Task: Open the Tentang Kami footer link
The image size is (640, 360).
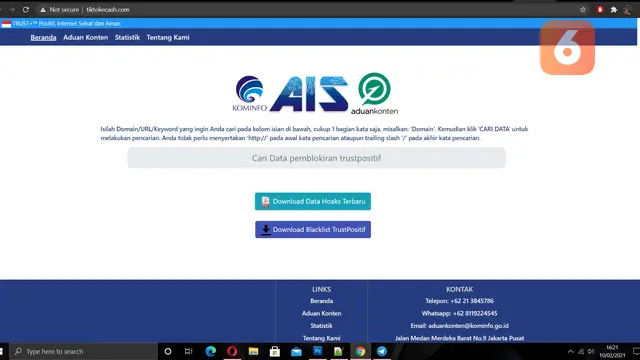Action: pyautogui.click(x=322, y=338)
